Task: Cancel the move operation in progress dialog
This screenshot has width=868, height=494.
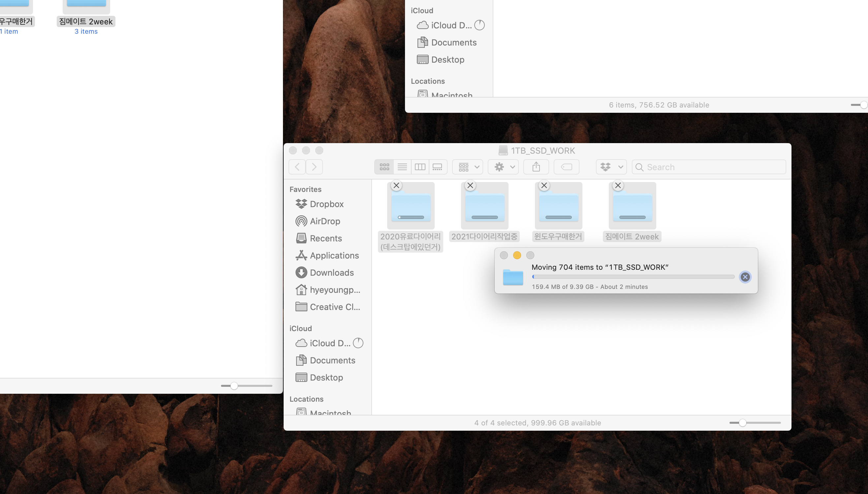Action: click(745, 277)
